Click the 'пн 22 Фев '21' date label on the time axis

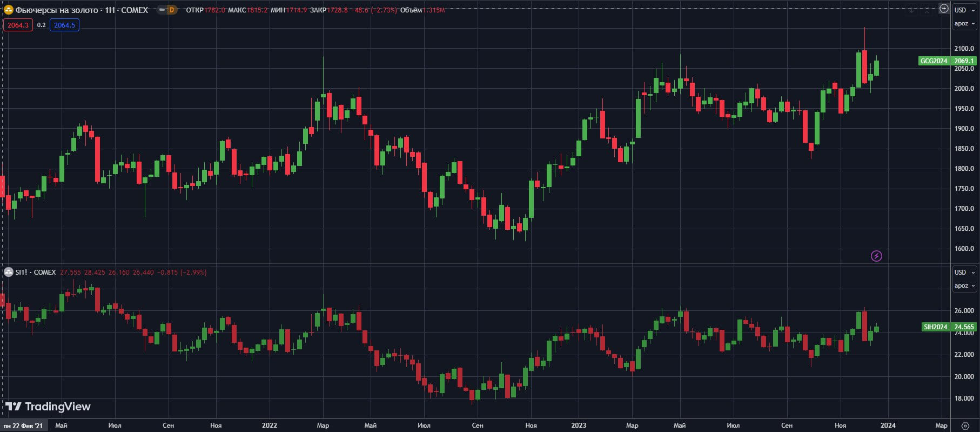click(23, 426)
